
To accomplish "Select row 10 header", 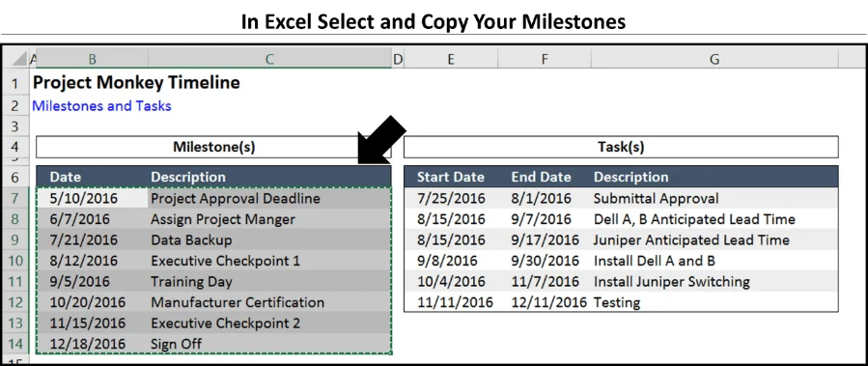I will pos(14,261).
